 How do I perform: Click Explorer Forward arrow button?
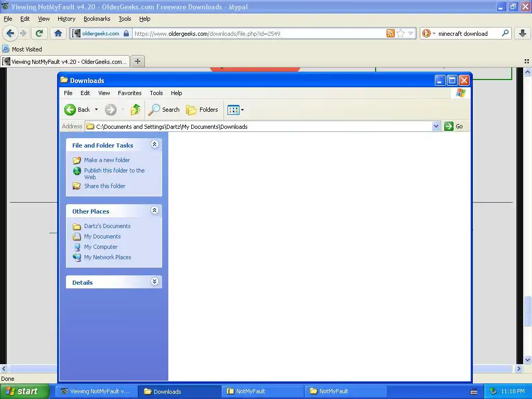(111, 110)
